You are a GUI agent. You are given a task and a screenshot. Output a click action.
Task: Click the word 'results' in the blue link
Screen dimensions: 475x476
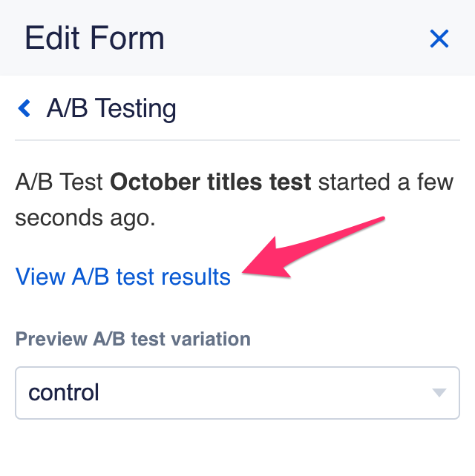click(x=194, y=277)
